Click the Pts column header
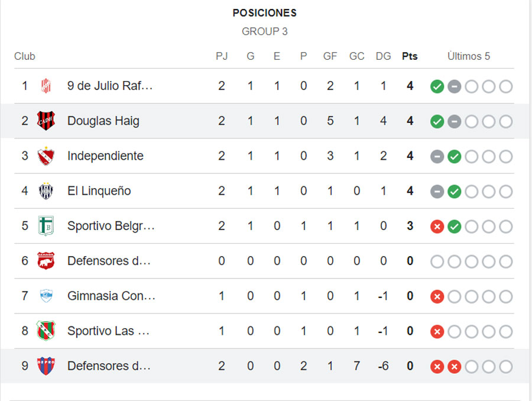This screenshot has height=401, width=532. point(410,56)
